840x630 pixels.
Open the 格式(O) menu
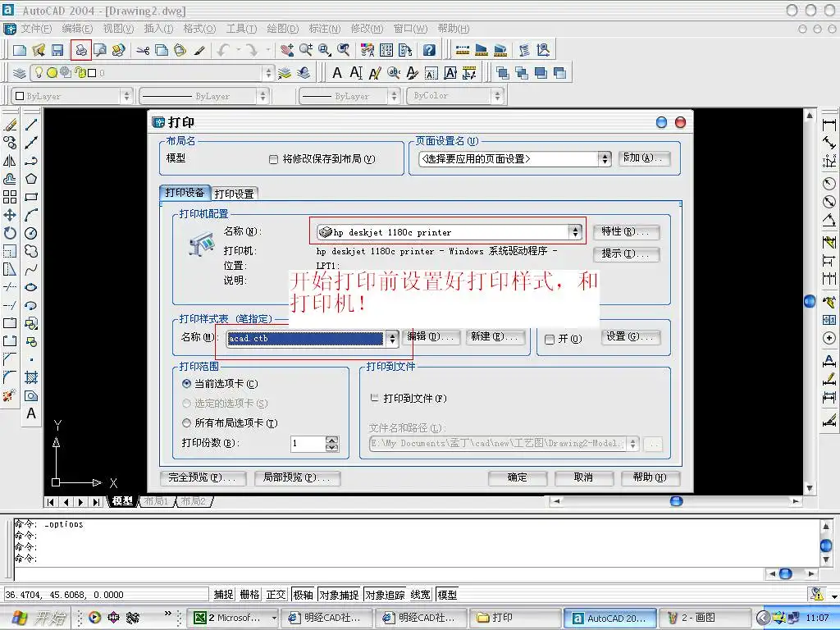pyautogui.click(x=200, y=29)
